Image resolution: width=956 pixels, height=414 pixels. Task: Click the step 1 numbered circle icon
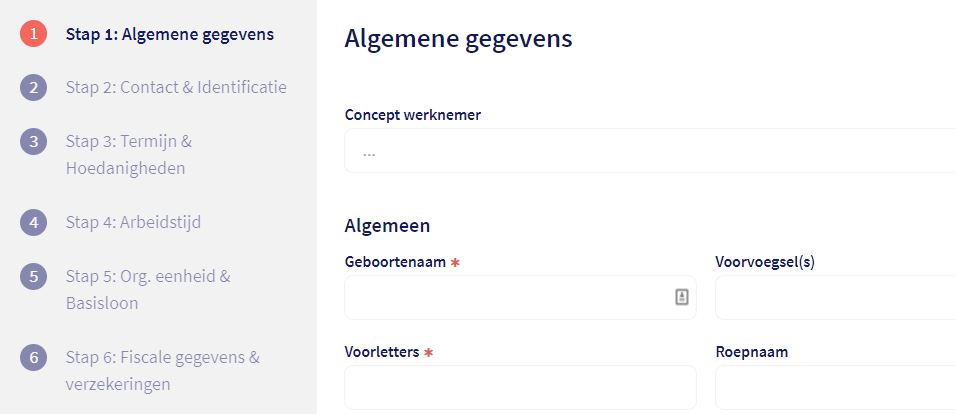pos(33,34)
